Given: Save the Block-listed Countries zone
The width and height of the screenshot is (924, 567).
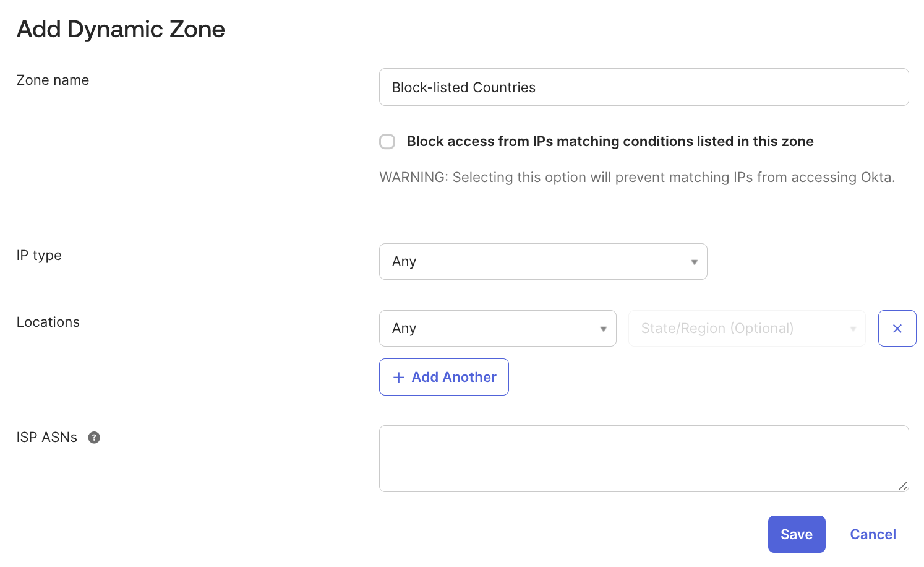Looking at the screenshot, I should [x=796, y=534].
